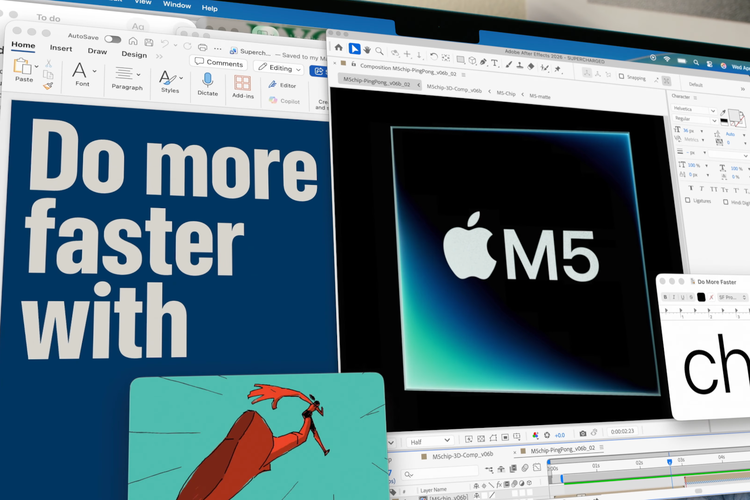Select the Type tool in After Effects
This screenshot has height=500, width=750.
tap(495, 63)
